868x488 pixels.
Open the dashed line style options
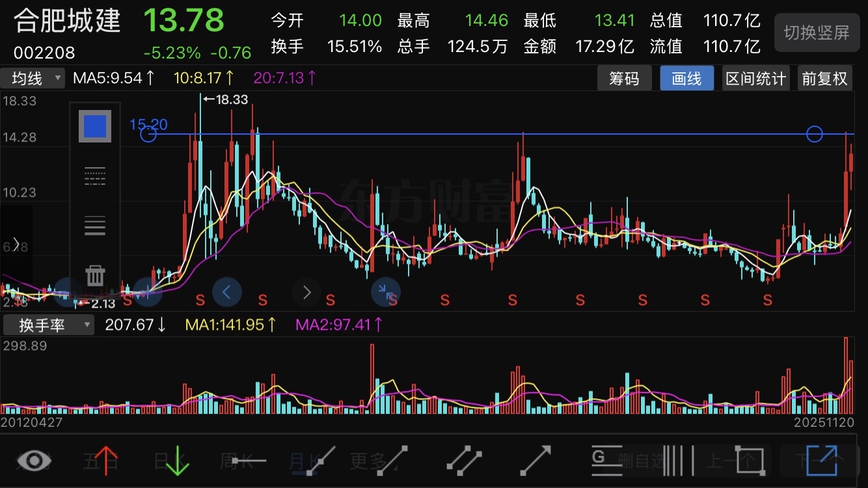point(95,176)
